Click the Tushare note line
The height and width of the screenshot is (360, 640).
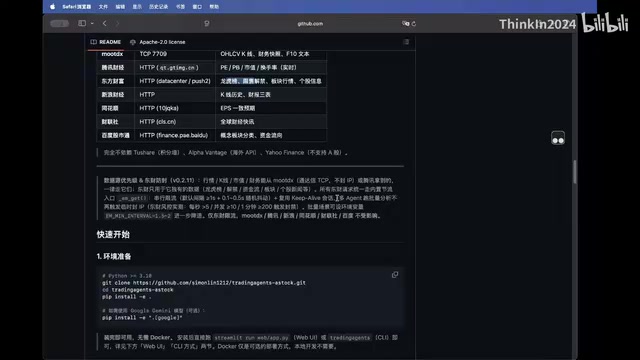pos(225,153)
